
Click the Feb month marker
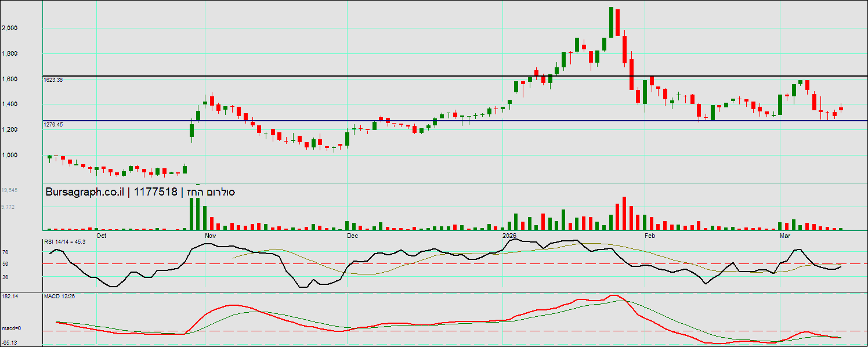pyautogui.click(x=649, y=236)
